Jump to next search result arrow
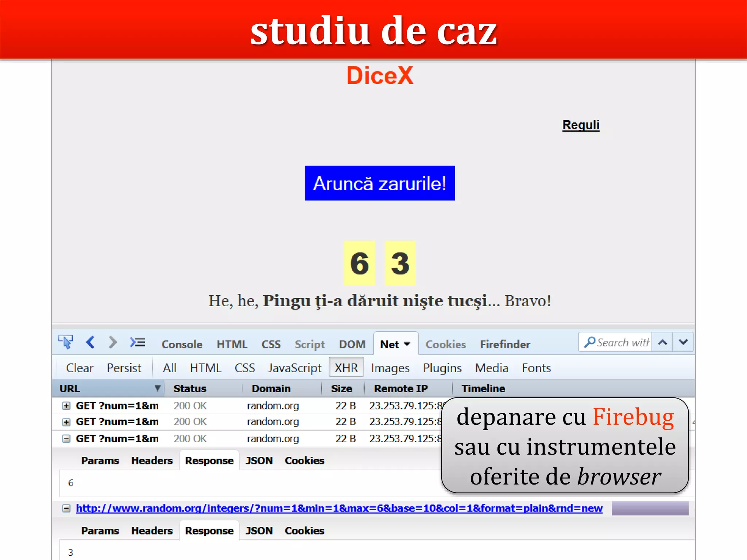This screenshot has height=560, width=747. pos(683,342)
